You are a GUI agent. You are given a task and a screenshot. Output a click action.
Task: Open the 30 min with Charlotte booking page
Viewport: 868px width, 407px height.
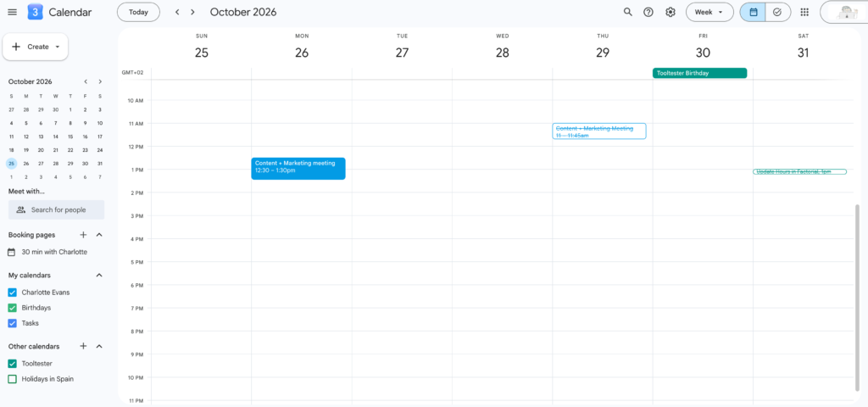point(54,252)
